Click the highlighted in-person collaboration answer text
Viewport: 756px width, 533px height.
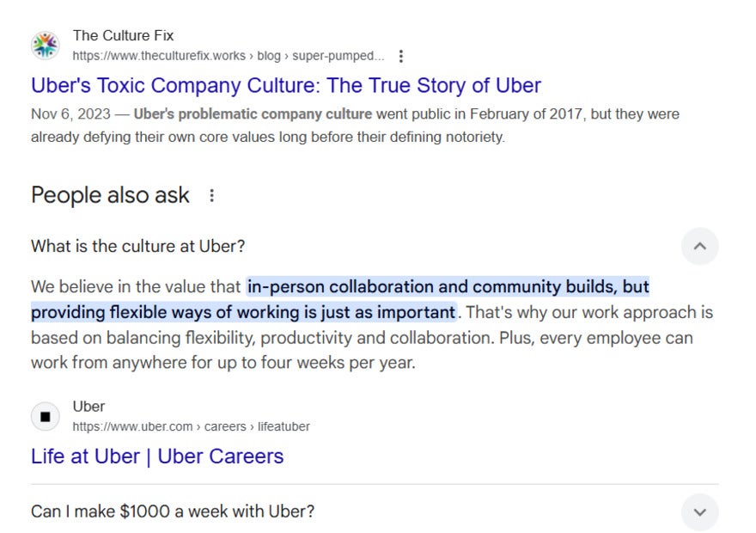tap(447, 287)
